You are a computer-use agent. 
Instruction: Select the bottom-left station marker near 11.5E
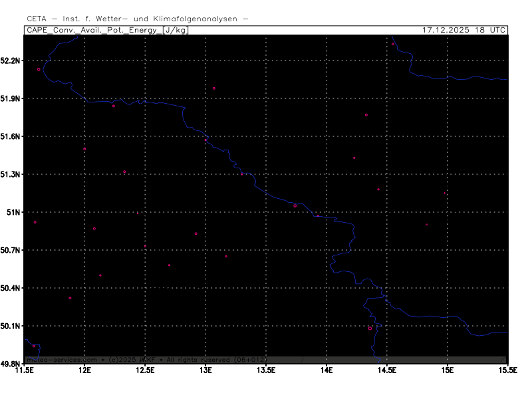[34, 346]
